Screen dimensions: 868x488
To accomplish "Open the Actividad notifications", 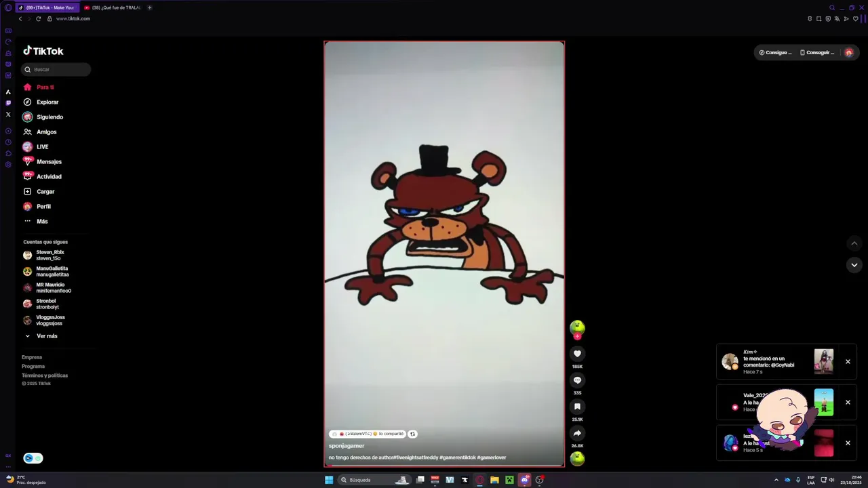I will [x=42, y=177].
